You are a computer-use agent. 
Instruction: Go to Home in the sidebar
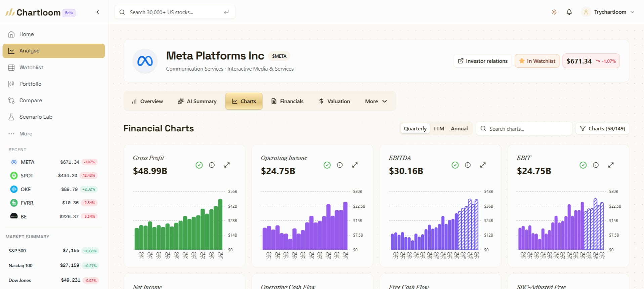click(54, 34)
